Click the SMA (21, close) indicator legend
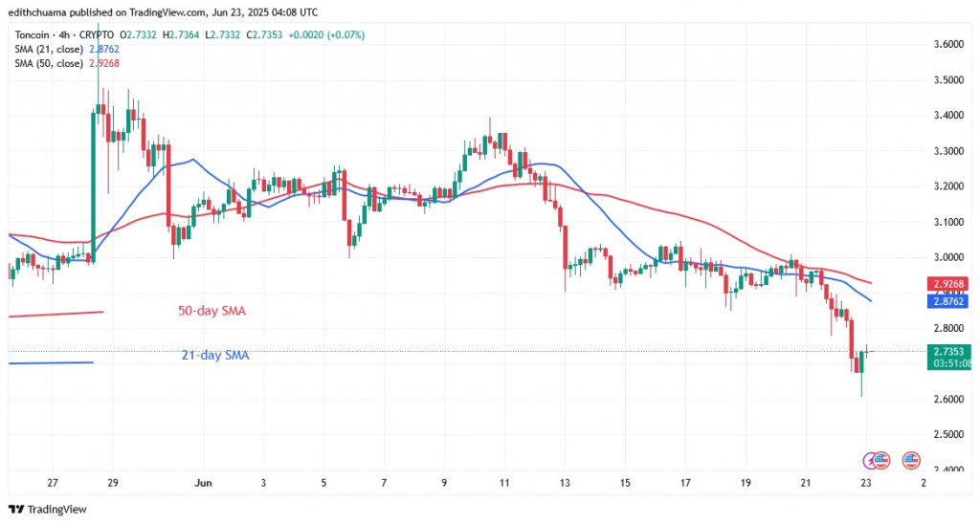Viewport: 980px width, 524px height. coord(50,49)
